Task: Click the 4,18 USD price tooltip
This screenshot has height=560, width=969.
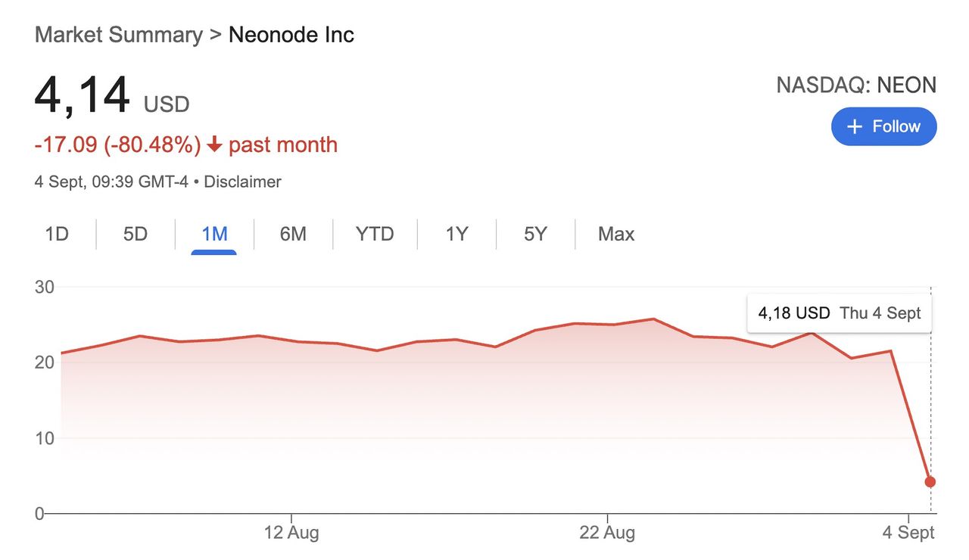Action: pos(839,313)
